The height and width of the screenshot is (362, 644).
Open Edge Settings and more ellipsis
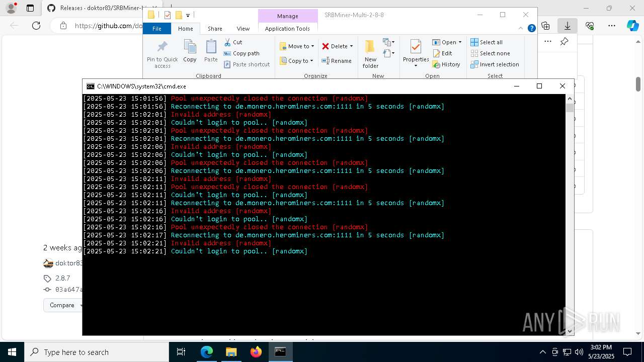tap(612, 26)
